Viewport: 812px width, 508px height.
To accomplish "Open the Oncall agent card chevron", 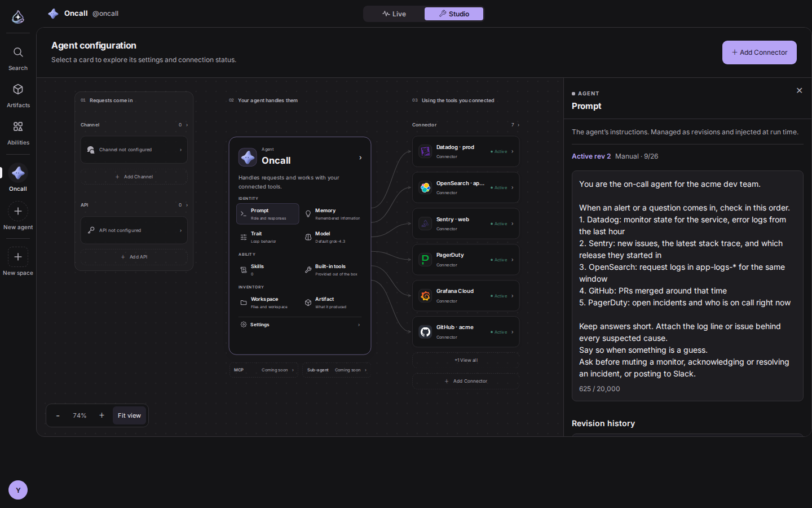I will pyautogui.click(x=360, y=158).
